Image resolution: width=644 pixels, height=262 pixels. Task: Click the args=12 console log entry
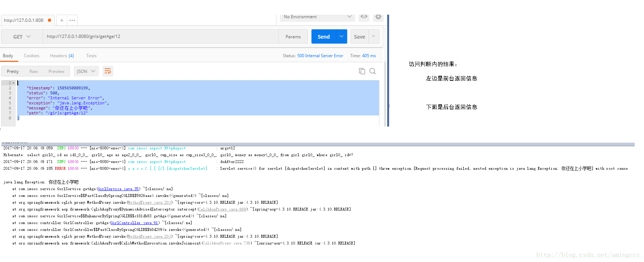[228, 148]
